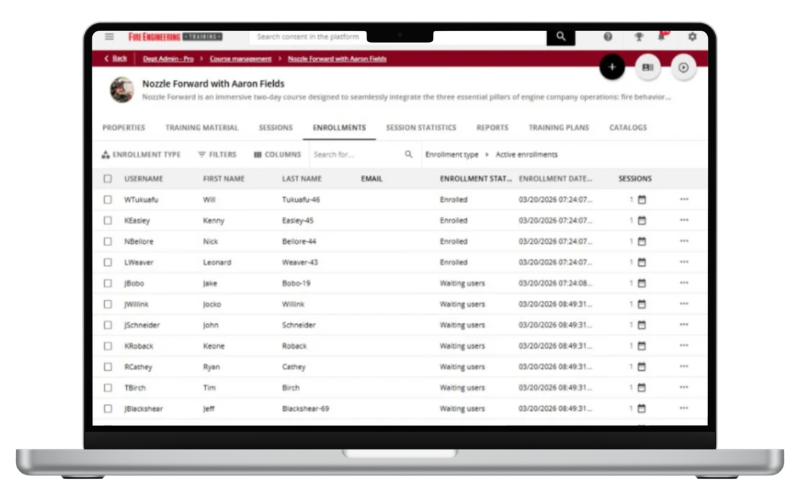Check the JSchneider row checkbox
The image size is (800, 500).
coord(108,325)
